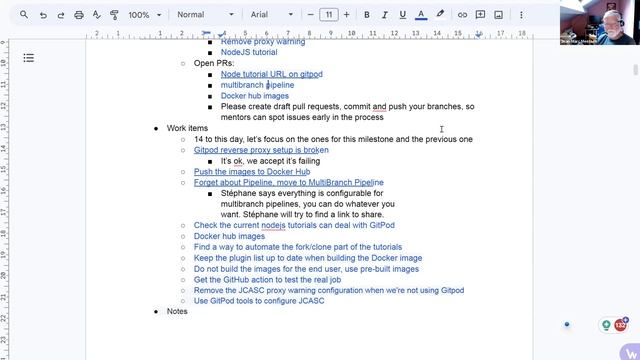Open the zoom level dropdown
This screenshot has height=360, width=640.
point(145,15)
